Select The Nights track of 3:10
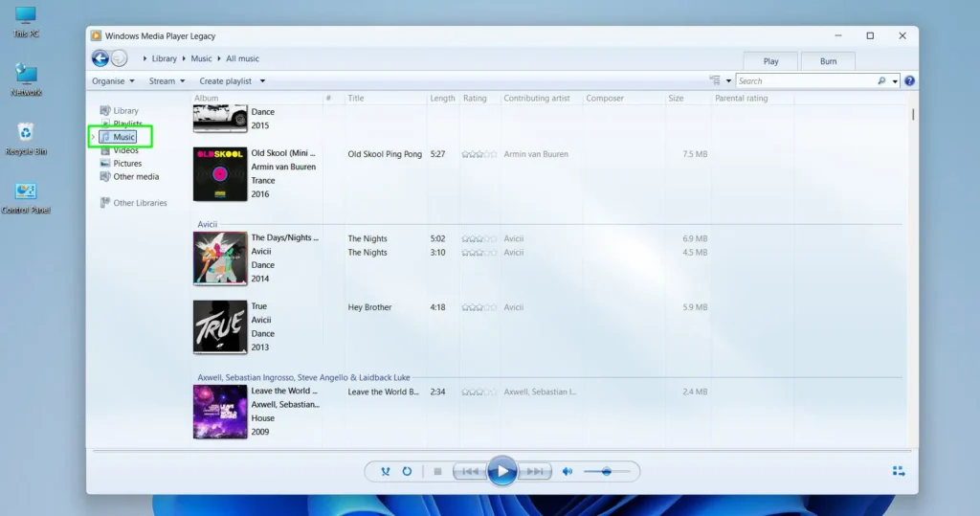This screenshot has width=980, height=516. [x=367, y=252]
